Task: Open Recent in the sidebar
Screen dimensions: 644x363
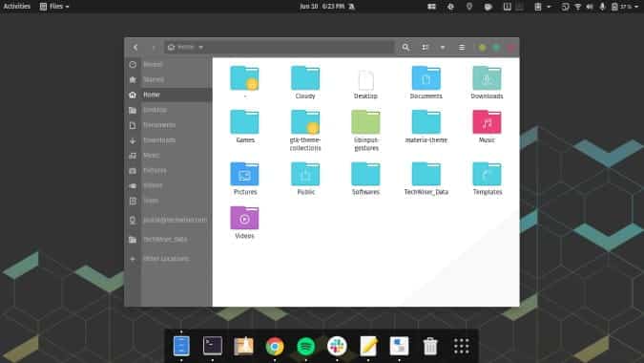Action: (168, 65)
